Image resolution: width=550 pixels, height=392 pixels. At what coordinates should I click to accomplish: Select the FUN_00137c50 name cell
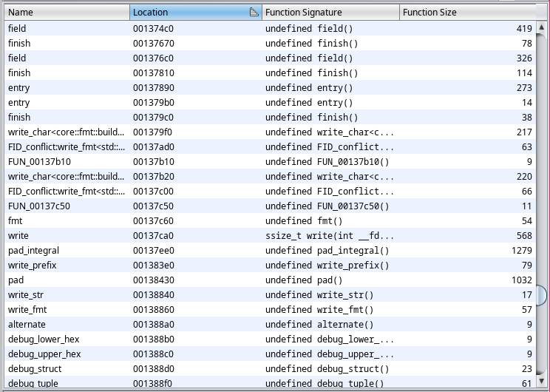click(x=39, y=206)
